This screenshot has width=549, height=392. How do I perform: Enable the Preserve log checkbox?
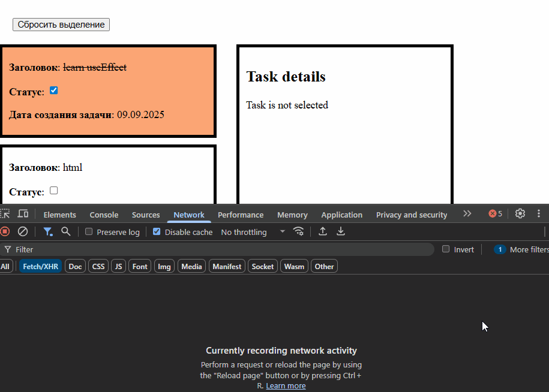coord(89,232)
